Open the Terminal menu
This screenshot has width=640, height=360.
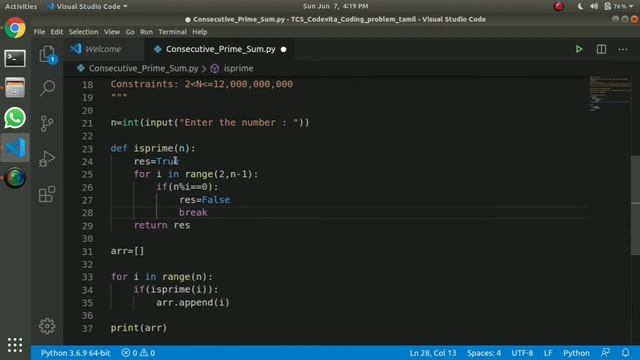tap(172, 32)
